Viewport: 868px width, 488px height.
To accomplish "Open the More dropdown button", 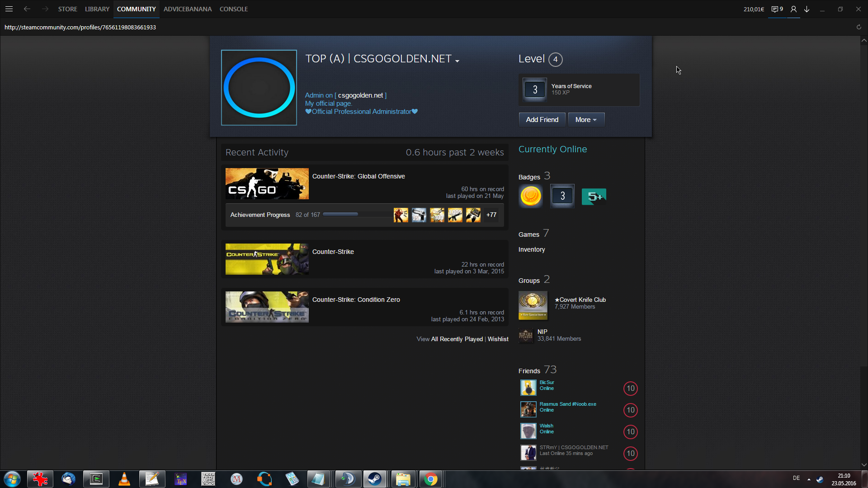I will pyautogui.click(x=586, y=120).
